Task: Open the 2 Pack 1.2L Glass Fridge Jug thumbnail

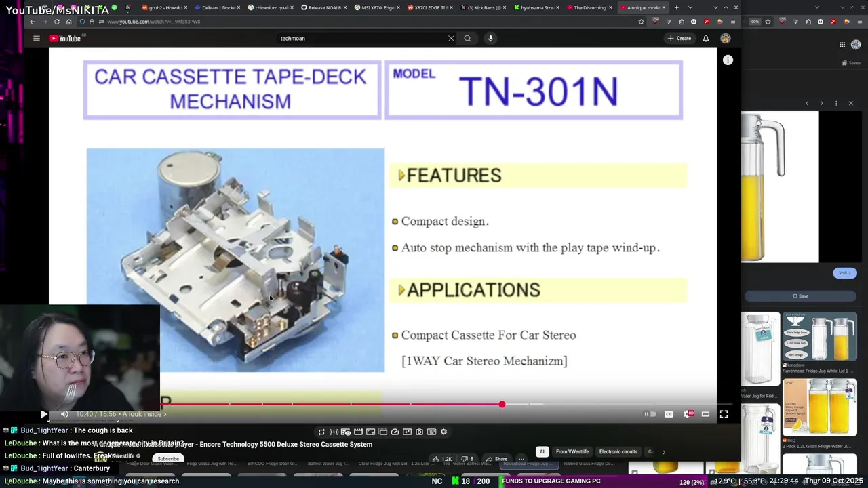Action: click(x=819, y=407)
